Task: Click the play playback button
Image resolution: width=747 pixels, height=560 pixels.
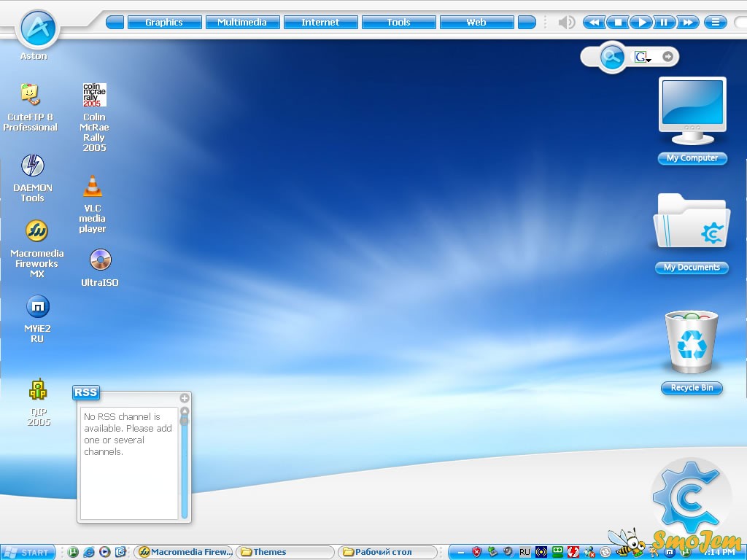Action: click(x=641, y=23)
